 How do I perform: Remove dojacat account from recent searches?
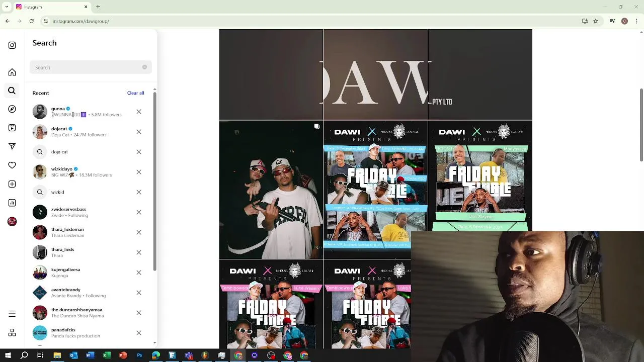click(x=139, y=132)
